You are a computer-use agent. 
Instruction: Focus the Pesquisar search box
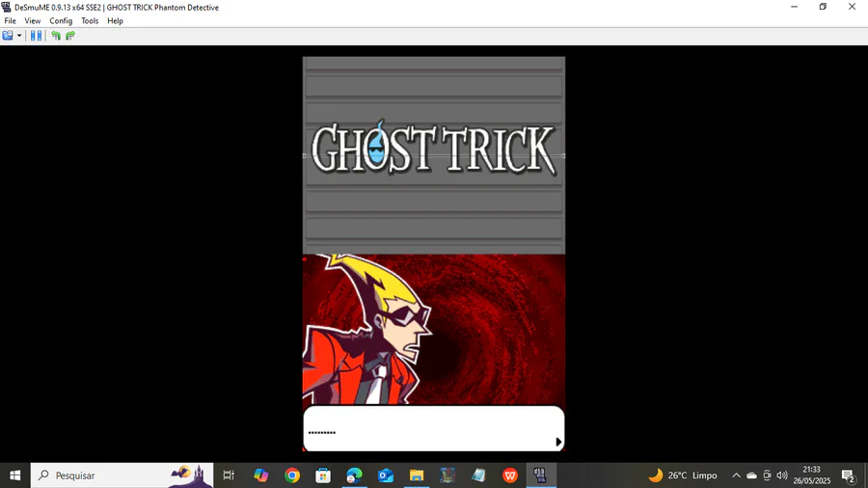pyautogui.click(x=122, y=475)
